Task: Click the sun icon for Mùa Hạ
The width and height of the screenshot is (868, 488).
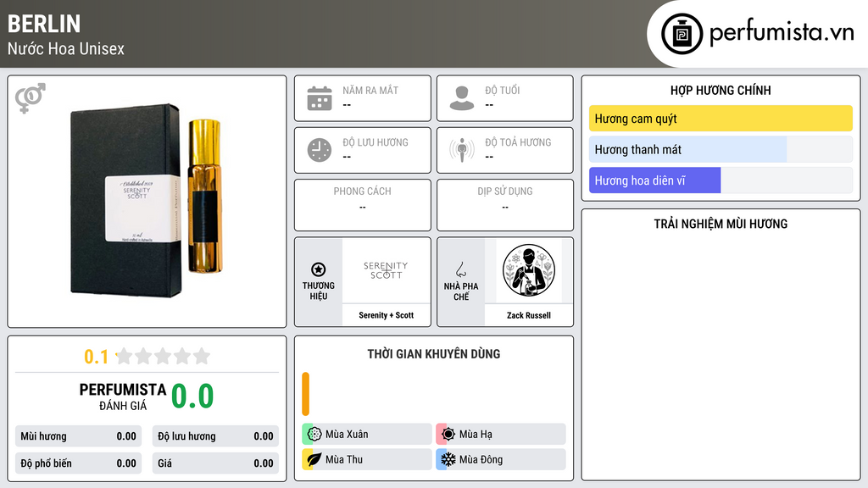Action: coord(448,435)
